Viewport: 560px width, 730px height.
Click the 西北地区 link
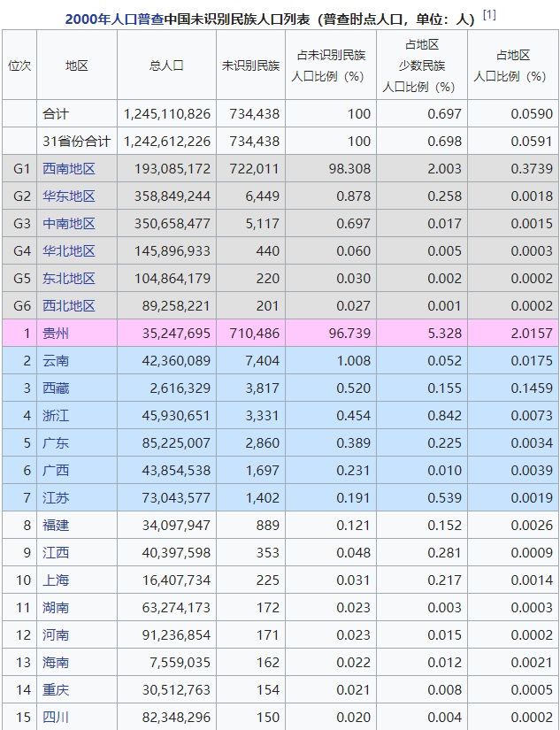(x=69, y=306)
